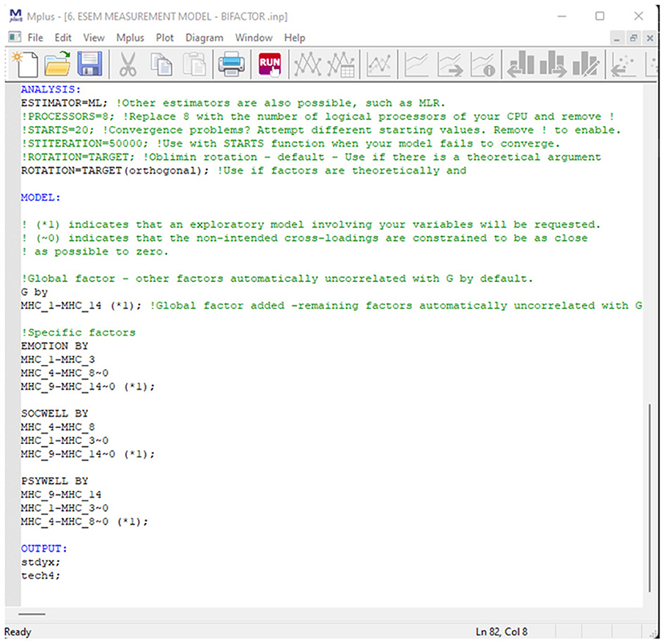Click the single line chart icon

coord(379,64)
